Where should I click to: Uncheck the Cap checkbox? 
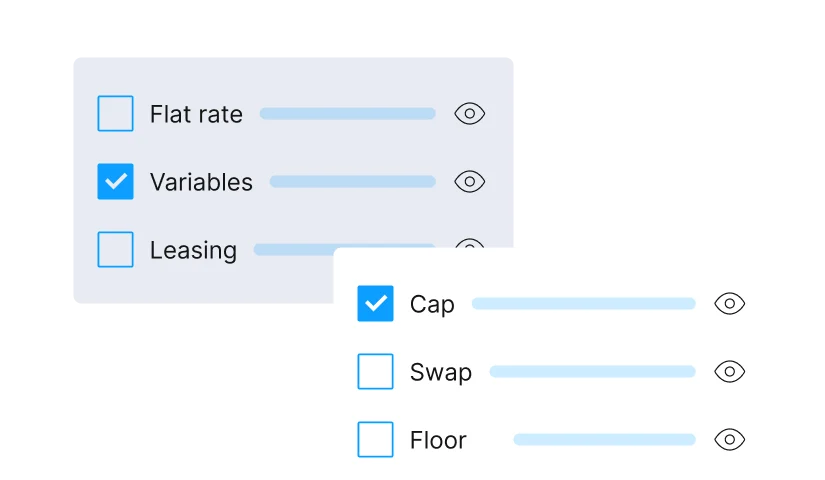point(375,304)
